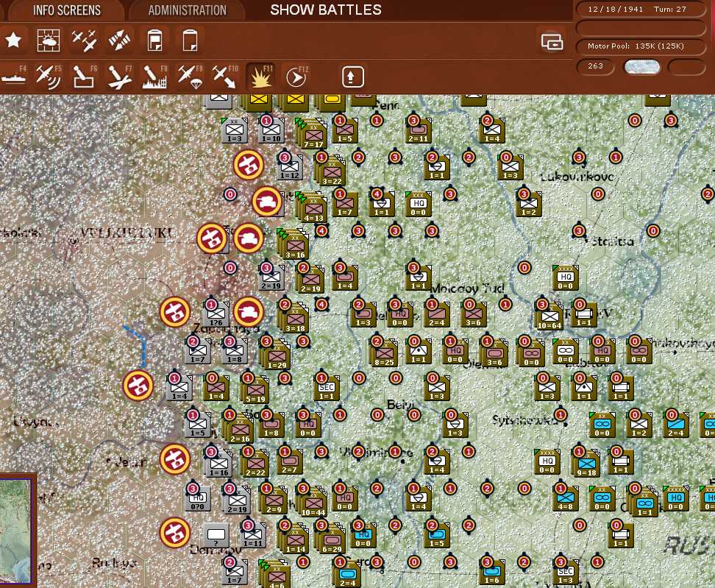The width and height of the screenshot is (715, 588).
Task: Click the switch-screens icon near the date
Action: 552,42
